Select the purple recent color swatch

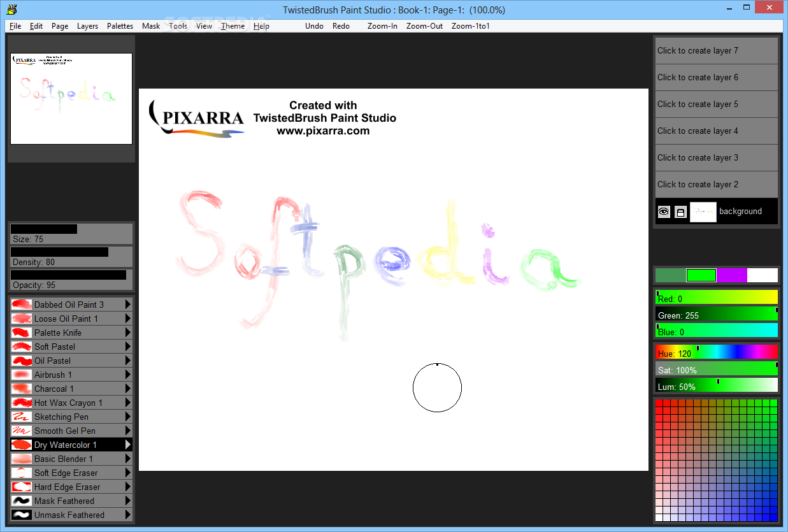[x=732, y=275]
